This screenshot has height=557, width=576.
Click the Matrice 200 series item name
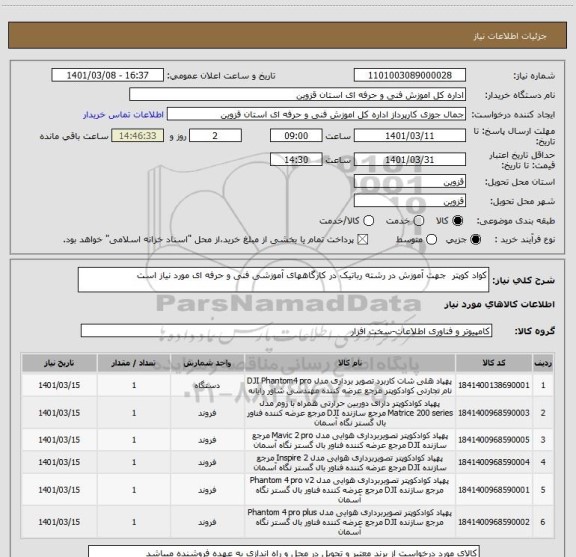(x=350, y=413)
